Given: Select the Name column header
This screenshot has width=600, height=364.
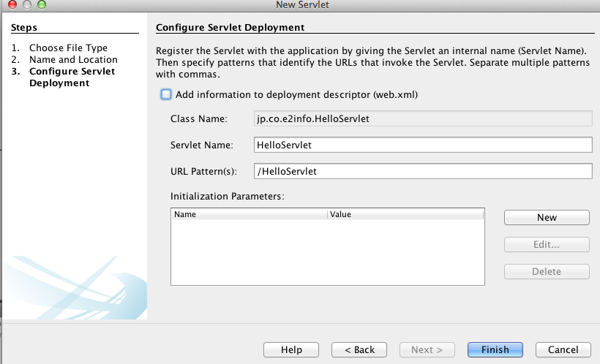Looking at the screenshot, I should 249,214.
